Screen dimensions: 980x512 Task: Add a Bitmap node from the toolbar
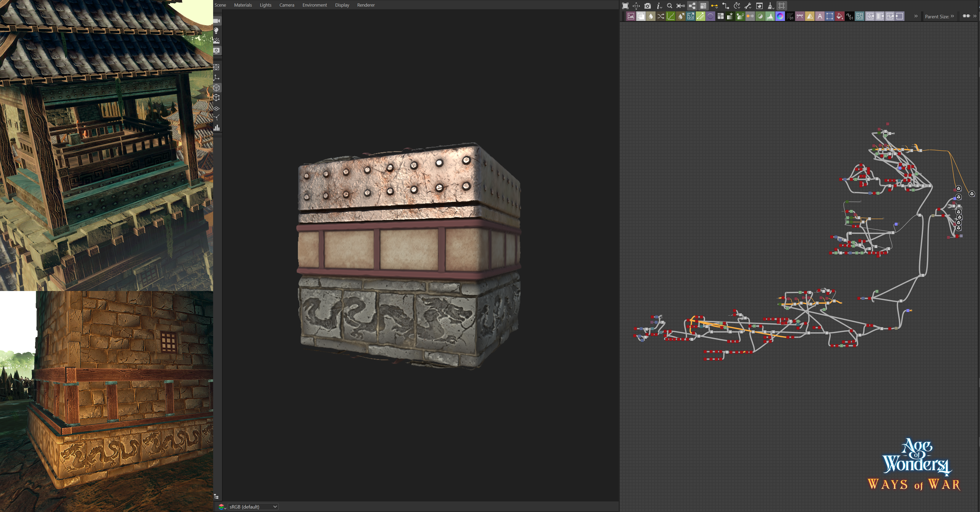631,16
